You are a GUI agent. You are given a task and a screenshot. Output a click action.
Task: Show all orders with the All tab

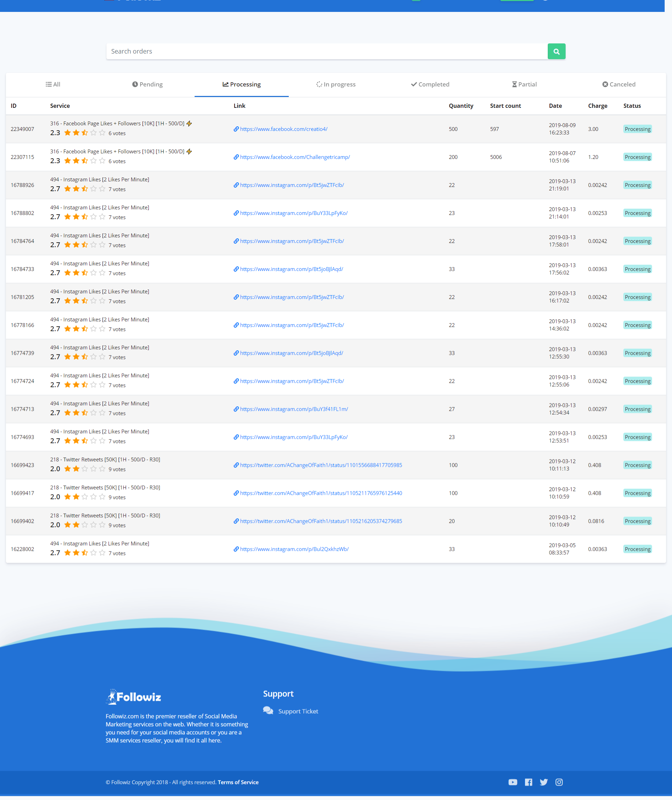(x=53, y=85)
